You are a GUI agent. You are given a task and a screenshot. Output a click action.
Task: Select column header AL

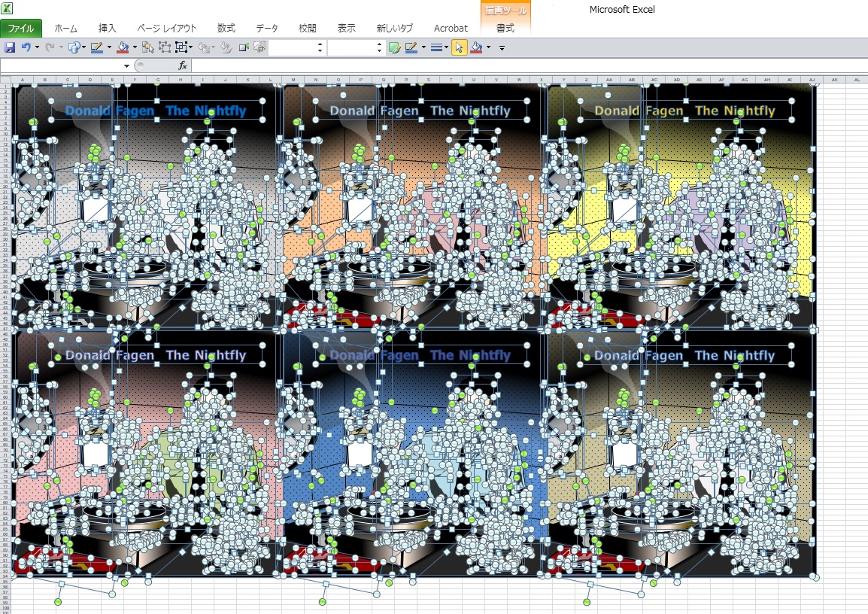click(x=857, y=80)
